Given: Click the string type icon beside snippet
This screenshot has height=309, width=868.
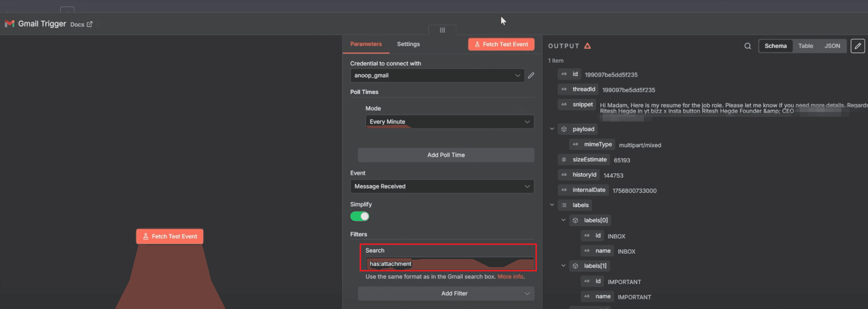Looking at the screenshot, I should [x=564, y=104].
